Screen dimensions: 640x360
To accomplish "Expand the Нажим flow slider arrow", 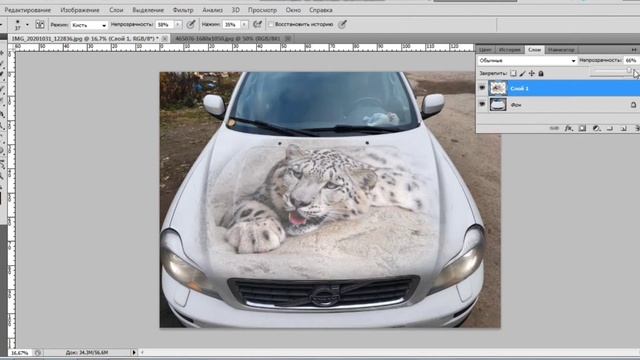I will point(244,25).
